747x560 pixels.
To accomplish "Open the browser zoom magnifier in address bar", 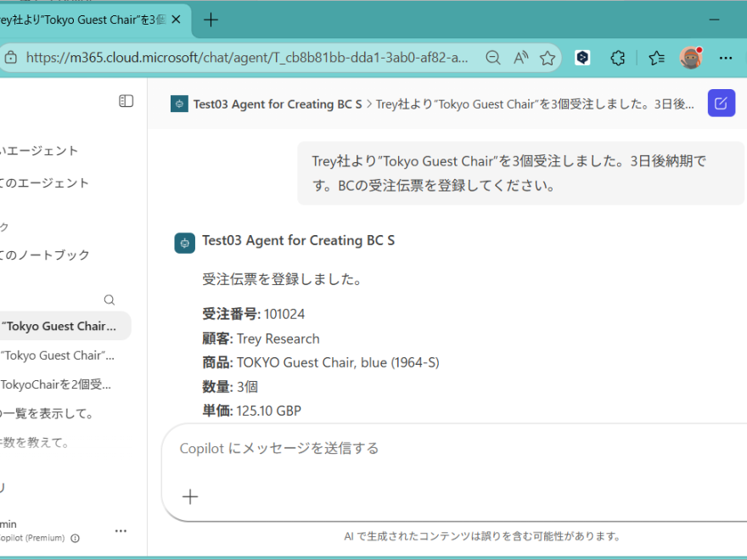I will (x=492, y=58).
